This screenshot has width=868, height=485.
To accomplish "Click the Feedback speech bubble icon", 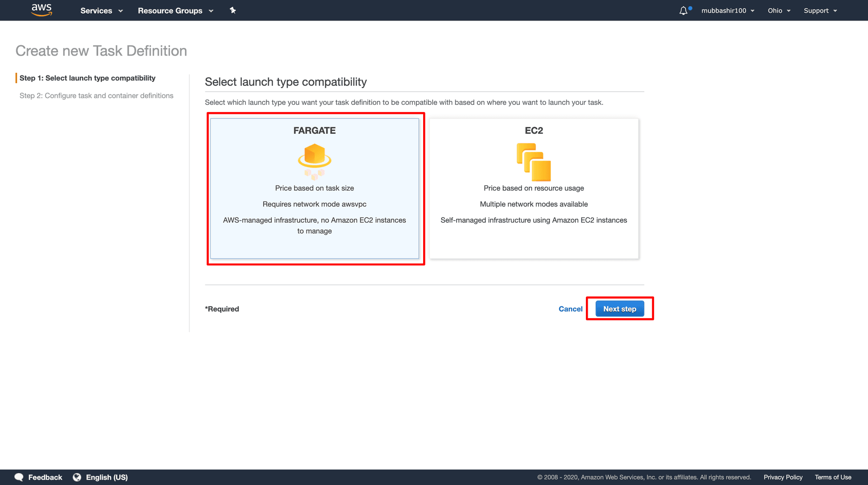I will [x=19, y=477].
